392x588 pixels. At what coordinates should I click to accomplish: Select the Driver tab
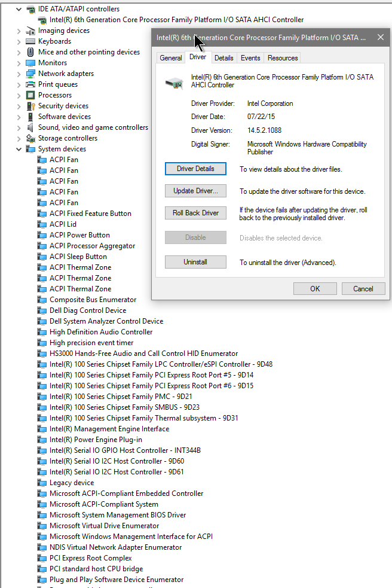point(198,57)
